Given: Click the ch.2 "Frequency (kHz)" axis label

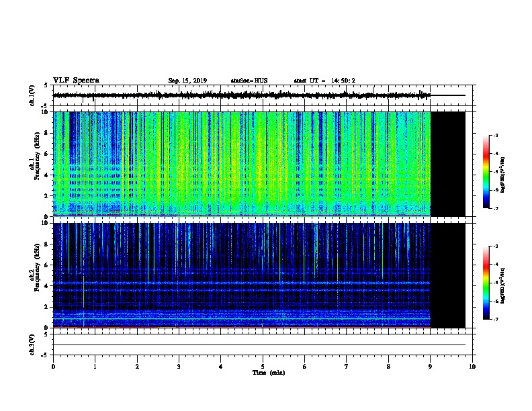Looking at the screenshot, I should tap(37, 267).
